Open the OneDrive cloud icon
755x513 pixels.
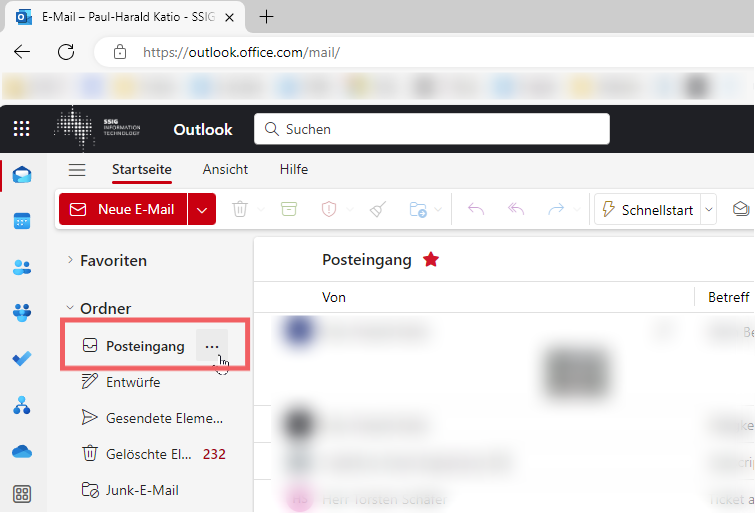[x=22, y=452]
